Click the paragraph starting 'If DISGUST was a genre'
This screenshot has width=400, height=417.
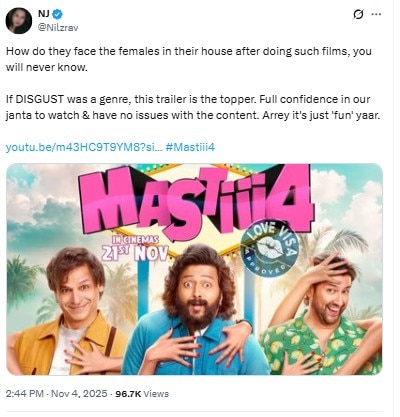point(193,107)
